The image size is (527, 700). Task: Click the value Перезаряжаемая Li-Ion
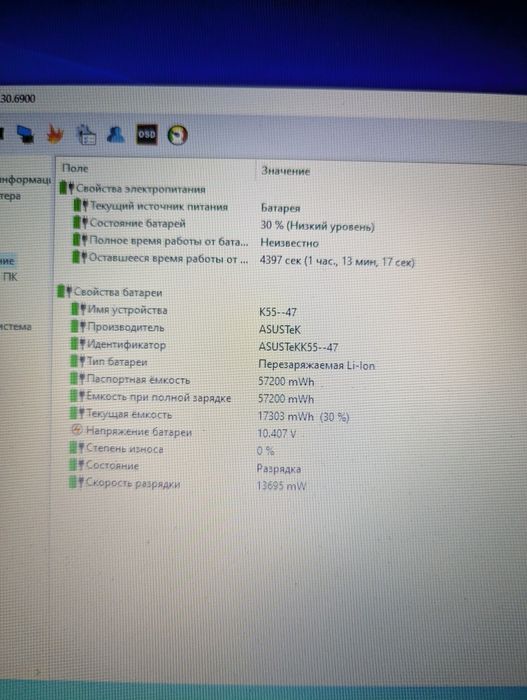point(317,365)
